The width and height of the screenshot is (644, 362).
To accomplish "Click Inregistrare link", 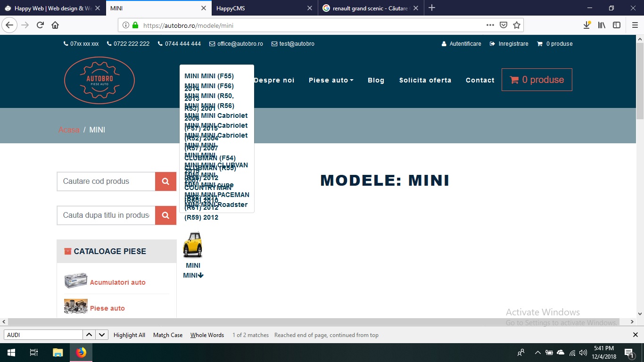I will (509, 44).
